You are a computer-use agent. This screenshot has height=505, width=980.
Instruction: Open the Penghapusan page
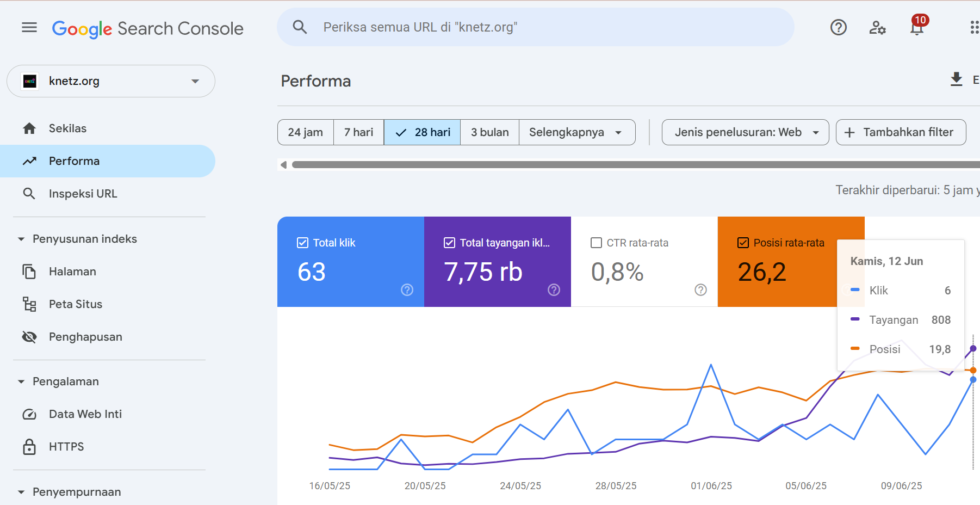(x=108, y=337)
